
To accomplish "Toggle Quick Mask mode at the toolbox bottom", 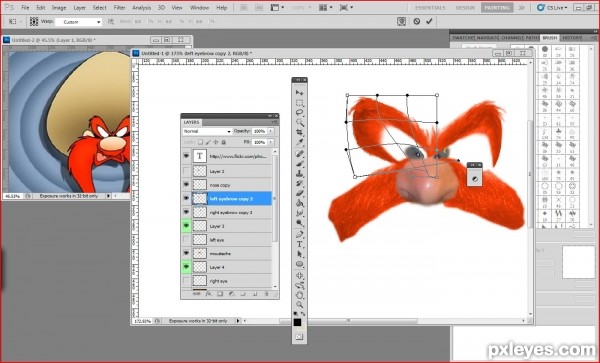I will pyautogui.click(x=299, y=337).
